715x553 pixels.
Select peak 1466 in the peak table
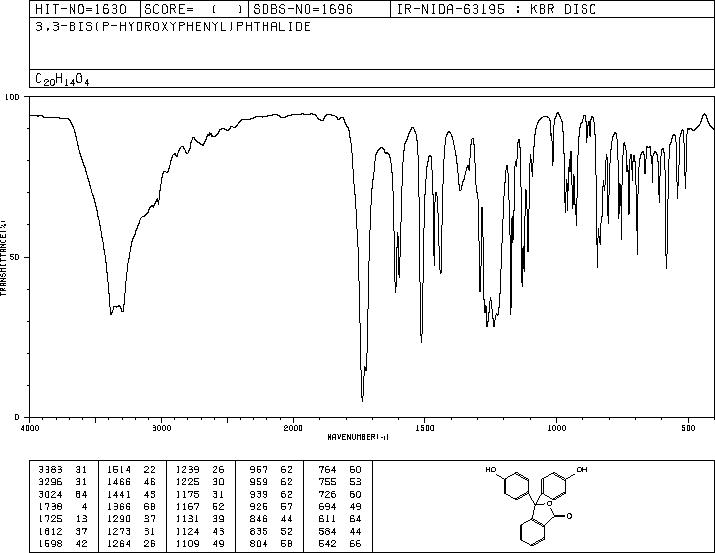[119, 482]
